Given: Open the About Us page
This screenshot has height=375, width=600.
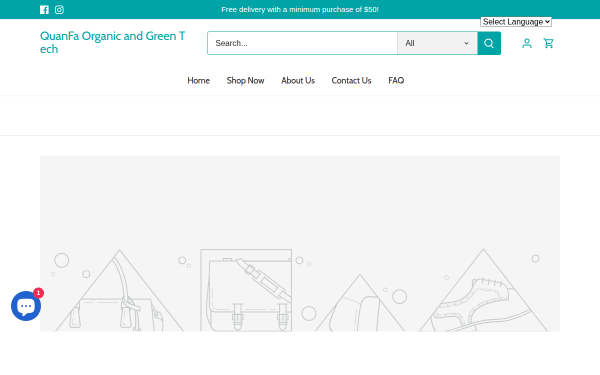Looking at the screenshot, I should point(298,81).
